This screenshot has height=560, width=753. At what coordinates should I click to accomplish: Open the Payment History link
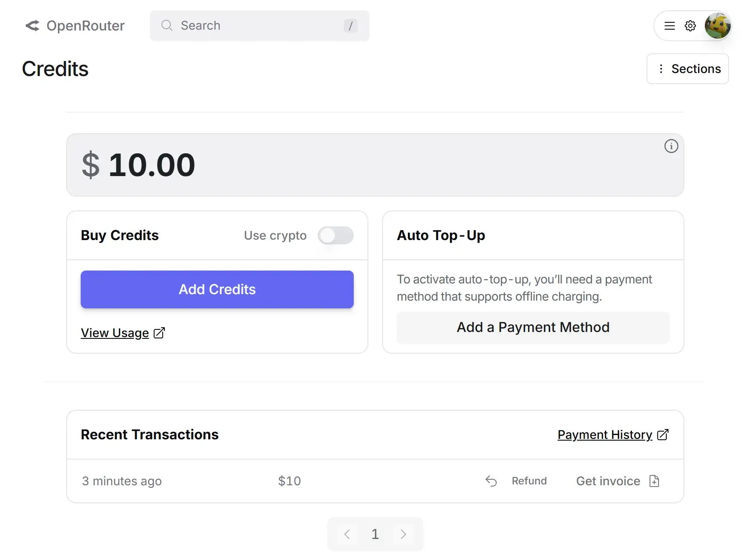click(x=604, y=435)
